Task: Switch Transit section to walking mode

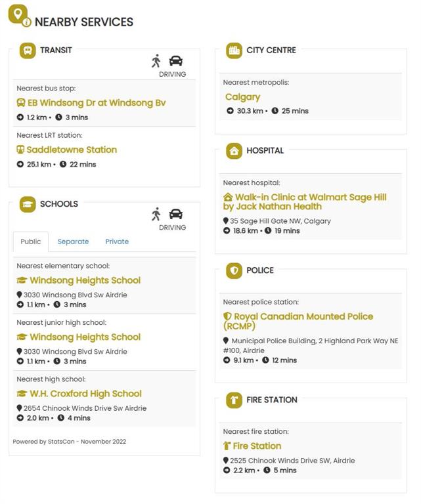Action: click(156, 61)
